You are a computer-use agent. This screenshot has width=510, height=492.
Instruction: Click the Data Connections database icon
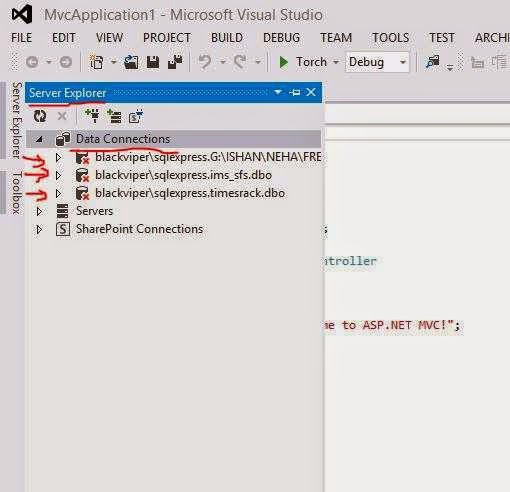tap(63, 139)
